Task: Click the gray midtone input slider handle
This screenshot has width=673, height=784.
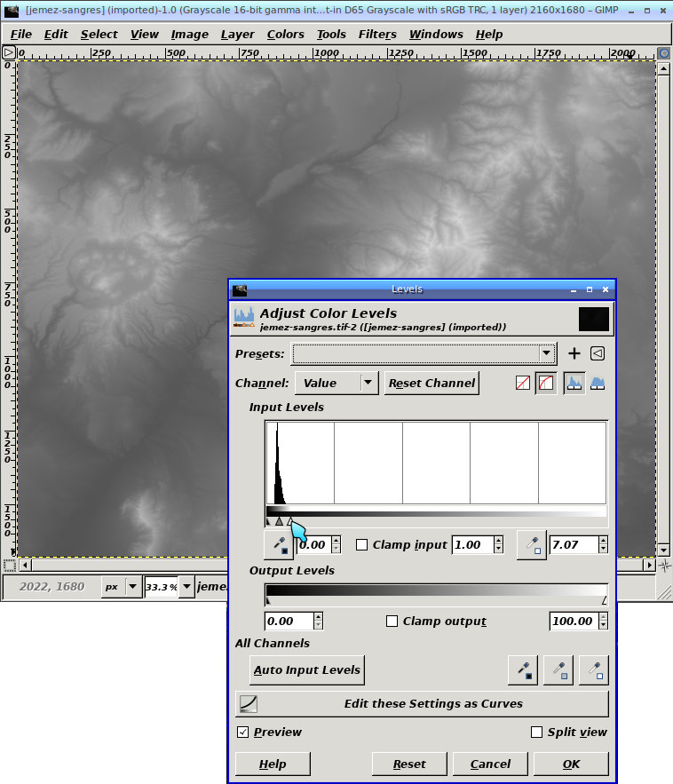Action: click(x=279, y=521)
